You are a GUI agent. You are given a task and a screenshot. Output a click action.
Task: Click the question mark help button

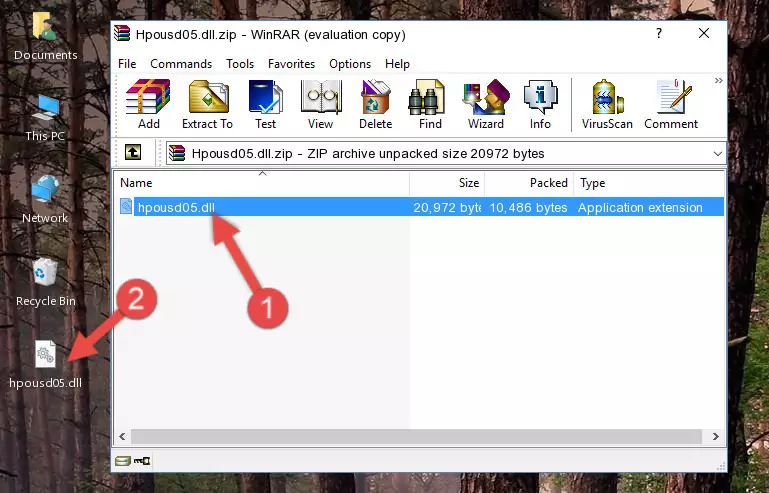659,33
